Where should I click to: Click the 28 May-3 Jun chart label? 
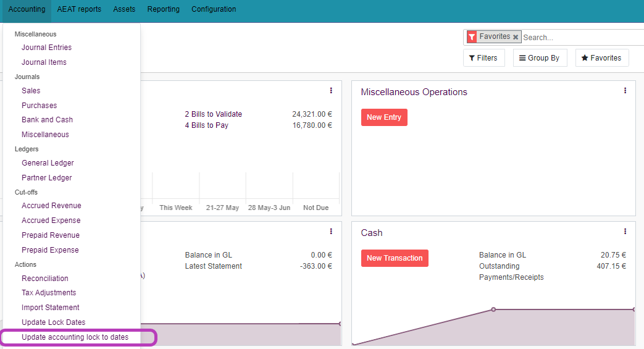pyautogui.click(x=269, y=208)
